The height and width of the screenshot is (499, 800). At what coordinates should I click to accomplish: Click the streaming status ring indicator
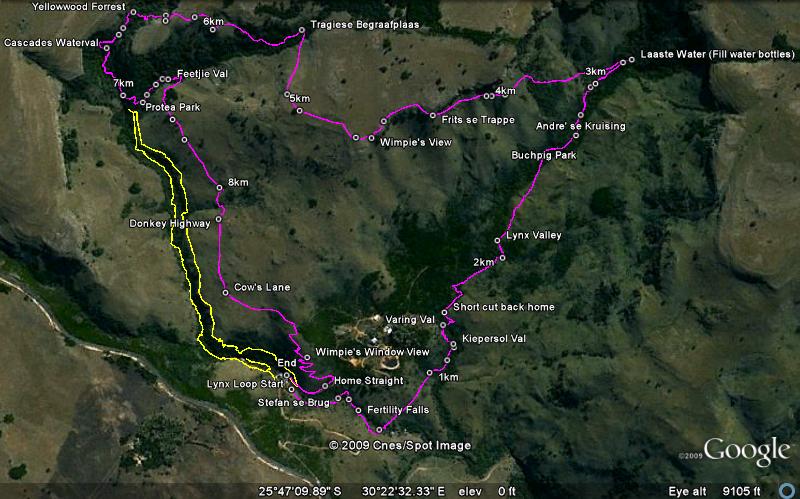pos(787,491)
